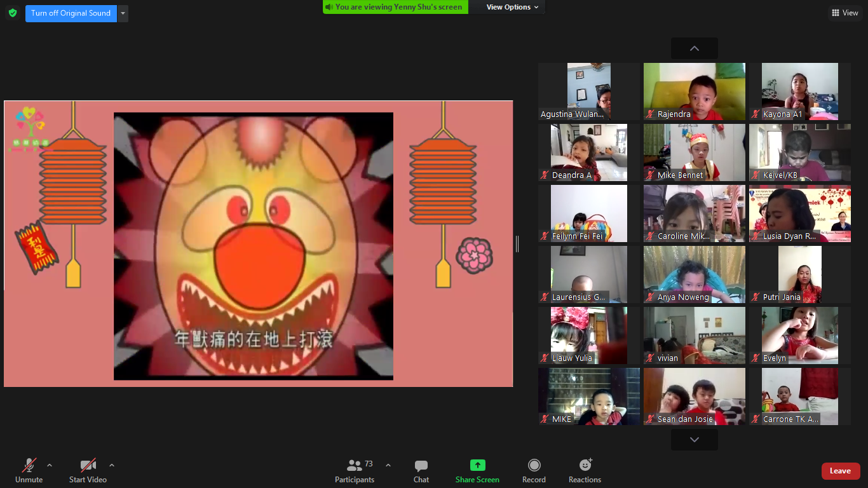The height and width of the screenshot is (488, 868).
Task: Open the Reactions menu
Action: [x=585, y=471]
